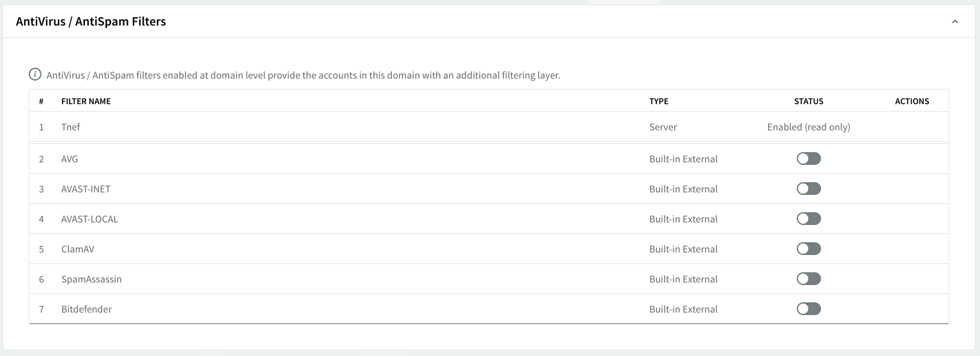The image size is (980, 356).
Task: Click the AntiVirus / AntiSpam Filters heading
Action: click(91, 22)
